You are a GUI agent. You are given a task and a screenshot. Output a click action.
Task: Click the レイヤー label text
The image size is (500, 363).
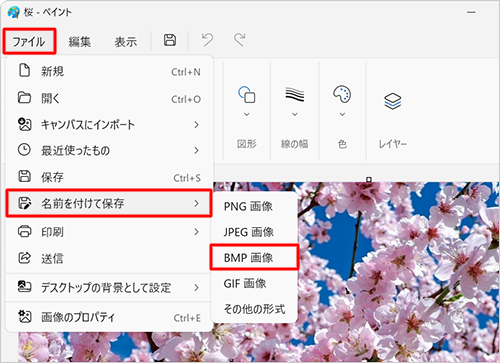click(x=393, y=144)
